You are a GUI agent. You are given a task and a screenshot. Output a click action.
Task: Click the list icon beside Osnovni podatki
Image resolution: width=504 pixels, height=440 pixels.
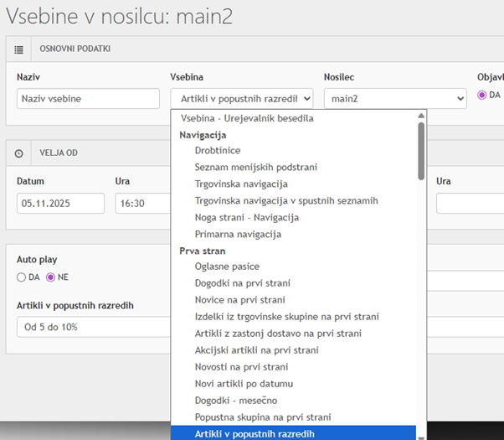[x=19, y=49]
